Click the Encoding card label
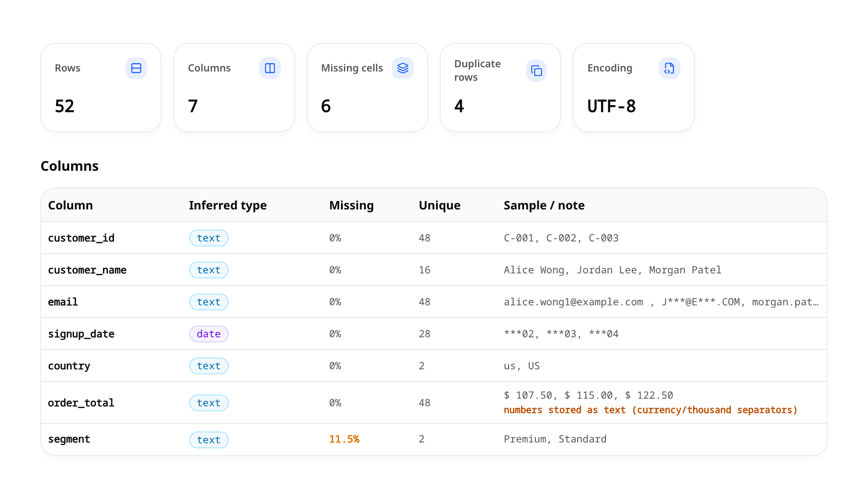Viewport: 868px width, 503px height. coord(610,68)
